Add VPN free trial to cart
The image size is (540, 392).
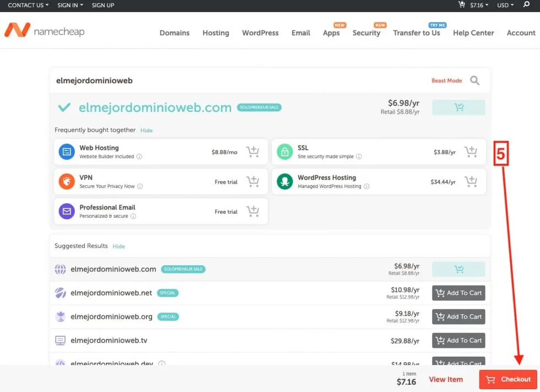point(253,181)
